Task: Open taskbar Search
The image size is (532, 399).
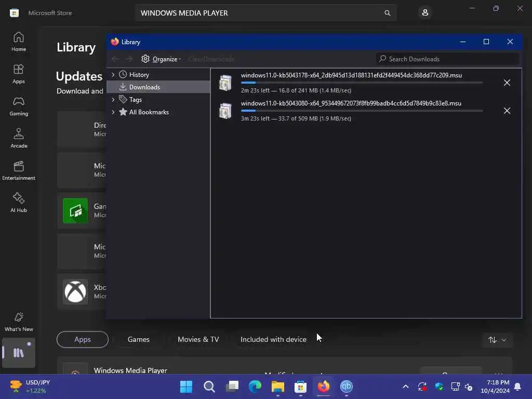Action: [x=209, y=387]
